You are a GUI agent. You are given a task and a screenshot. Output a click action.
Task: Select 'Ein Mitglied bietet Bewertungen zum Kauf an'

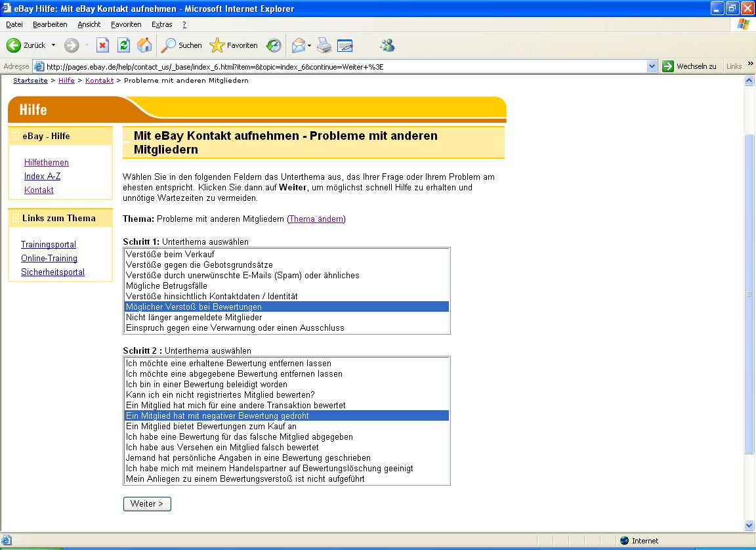click(x=287, y=426)
